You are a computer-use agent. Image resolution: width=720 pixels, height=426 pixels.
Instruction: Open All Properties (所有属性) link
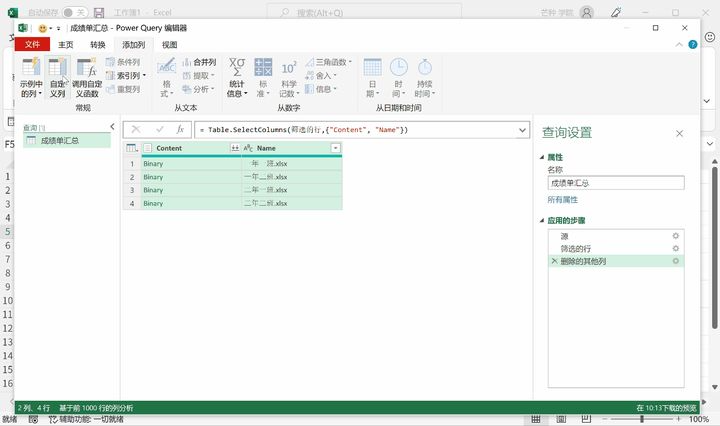coord(562,200)
